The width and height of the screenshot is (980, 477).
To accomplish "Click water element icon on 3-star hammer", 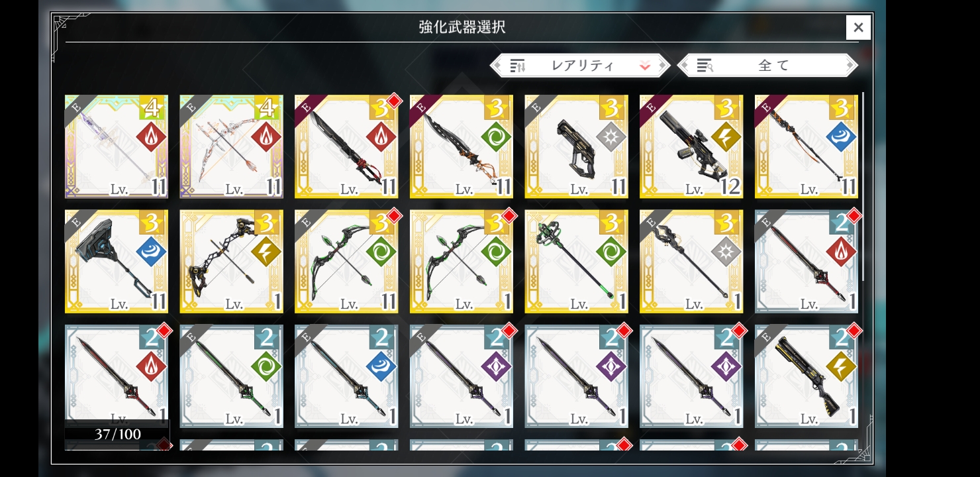I will pyautogui.click(x=151, y=252).
